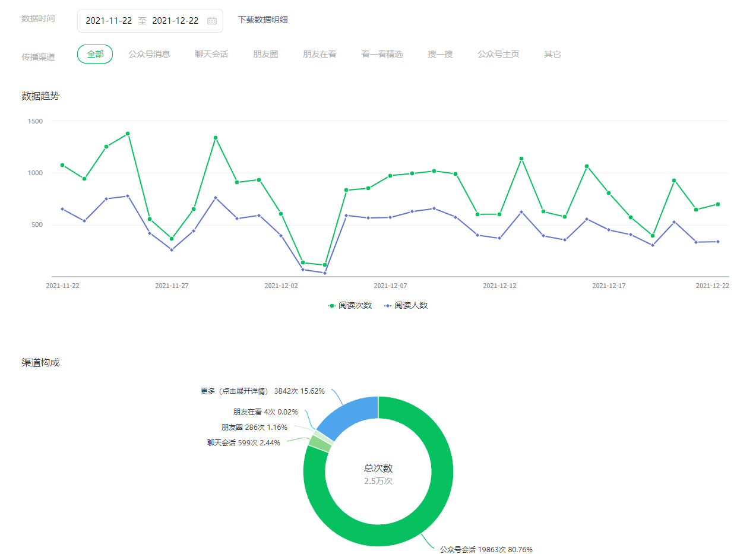Select 朋友在看 channel filter
This screenshot has height=554, width=756.
click(320, 54)
